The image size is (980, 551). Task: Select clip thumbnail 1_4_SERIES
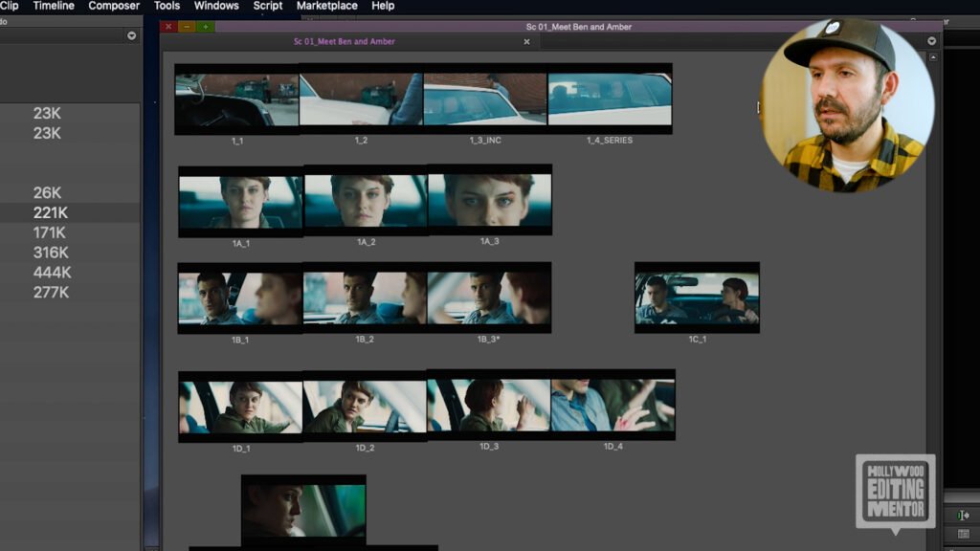[x=610, y=99]
